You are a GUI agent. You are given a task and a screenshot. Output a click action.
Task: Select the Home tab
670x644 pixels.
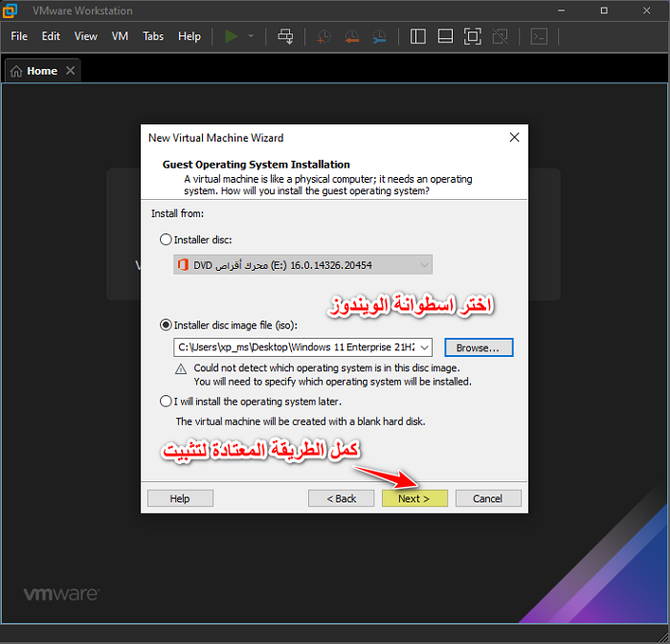(42, 71)
